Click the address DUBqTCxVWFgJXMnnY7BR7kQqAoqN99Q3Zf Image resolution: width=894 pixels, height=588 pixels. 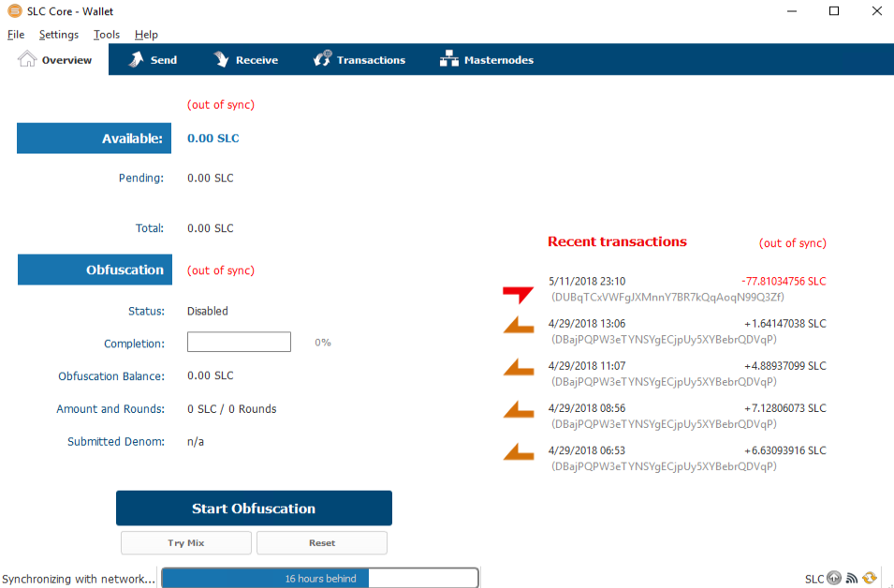(667, 297)
